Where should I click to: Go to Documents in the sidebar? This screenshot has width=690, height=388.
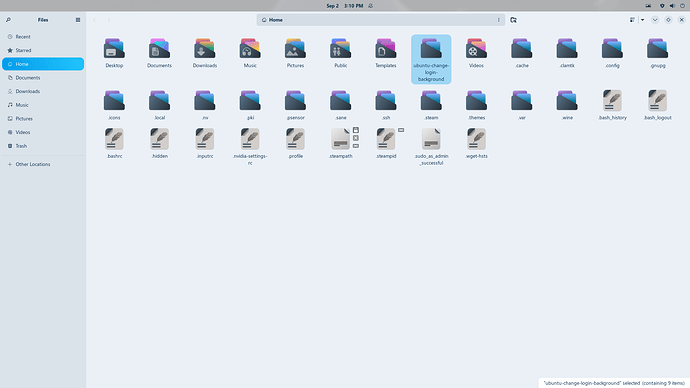[43, 77]
